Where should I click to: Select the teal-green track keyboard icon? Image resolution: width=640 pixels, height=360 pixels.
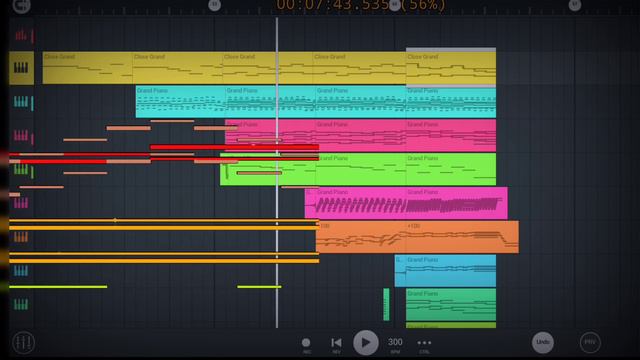[x=21, y=304]
